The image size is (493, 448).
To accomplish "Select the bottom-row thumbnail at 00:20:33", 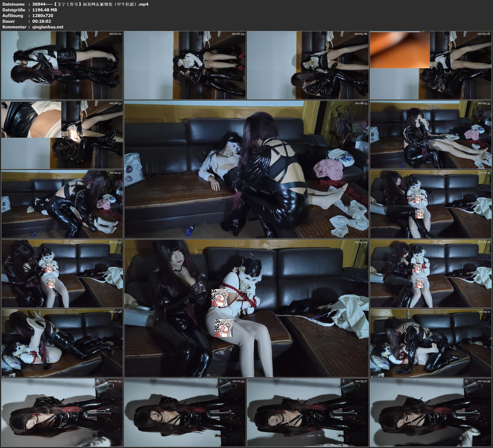I will click(62, 412).
